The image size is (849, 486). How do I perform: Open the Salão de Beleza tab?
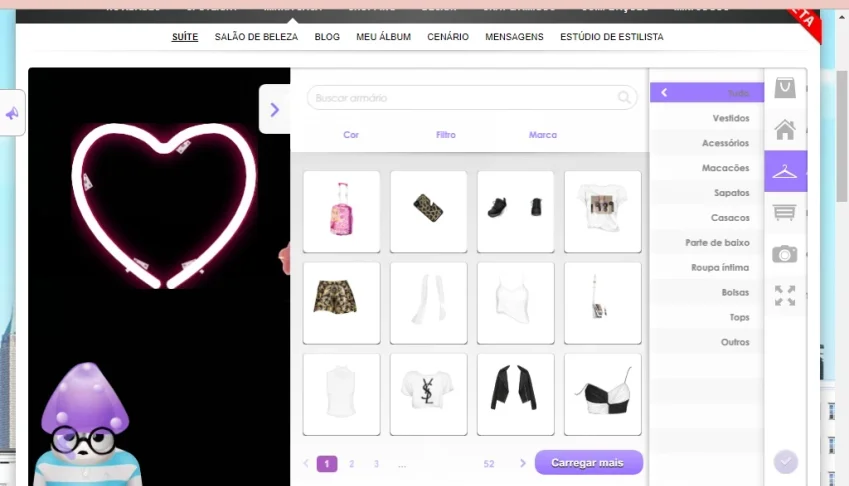(x=256, y=37)
